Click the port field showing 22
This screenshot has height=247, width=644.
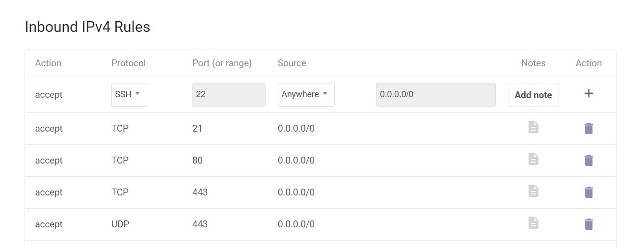[229, 94]
